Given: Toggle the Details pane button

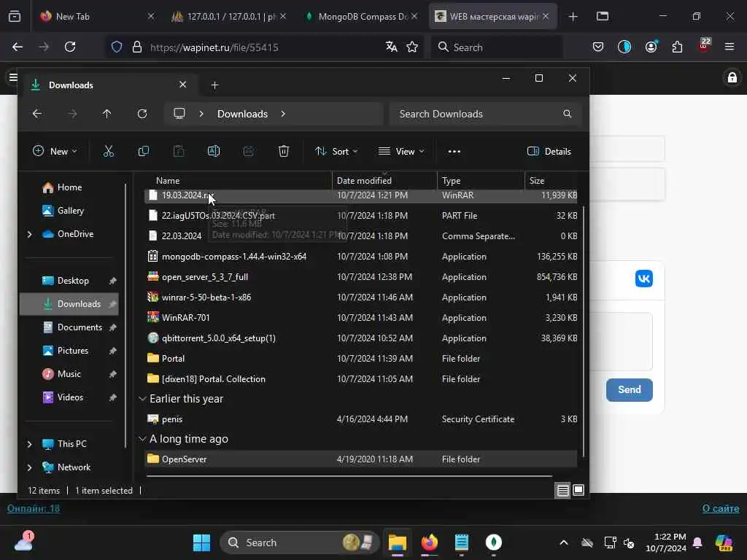Looking at the screenshot, I should (x=549, y=152).
